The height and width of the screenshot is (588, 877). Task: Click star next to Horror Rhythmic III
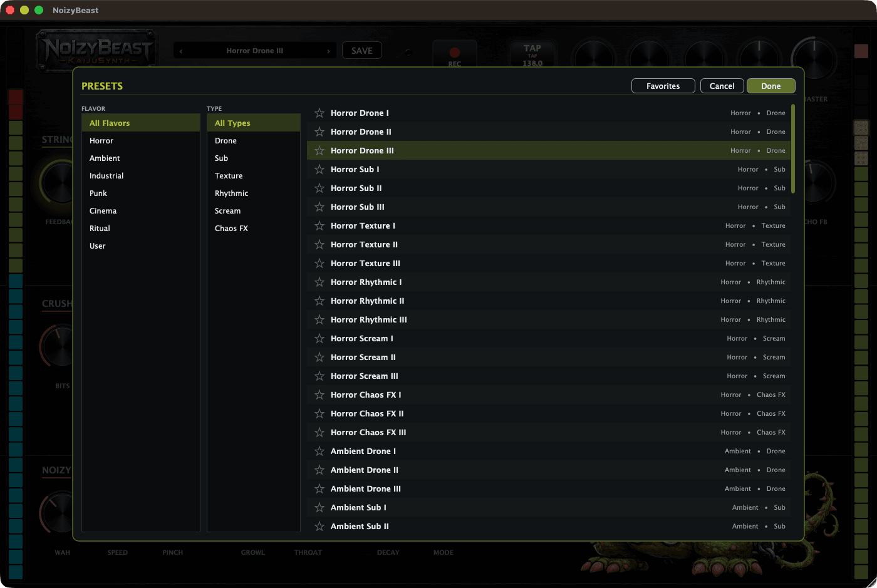click(x=319, y=320)
